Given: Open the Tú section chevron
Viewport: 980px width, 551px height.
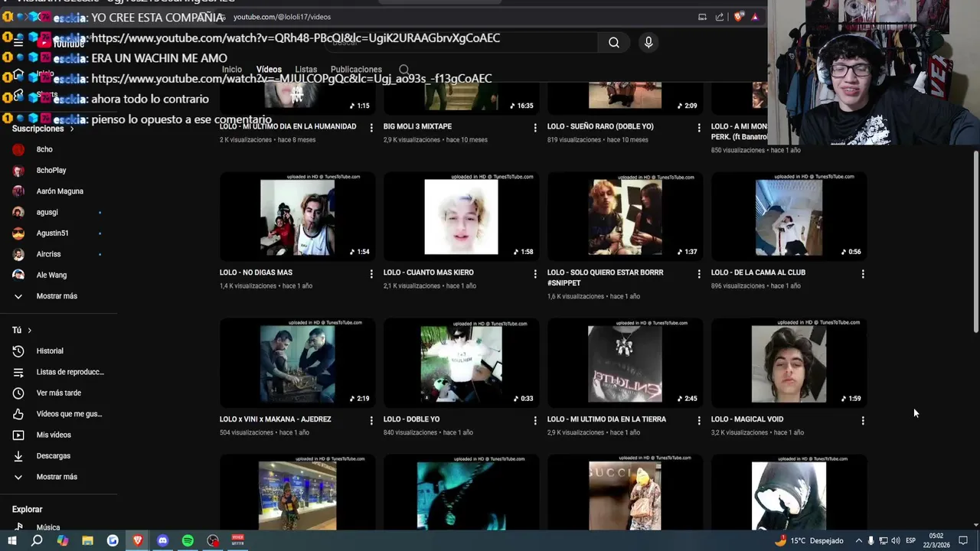Looking at the screenshot, I should point(29,330).
